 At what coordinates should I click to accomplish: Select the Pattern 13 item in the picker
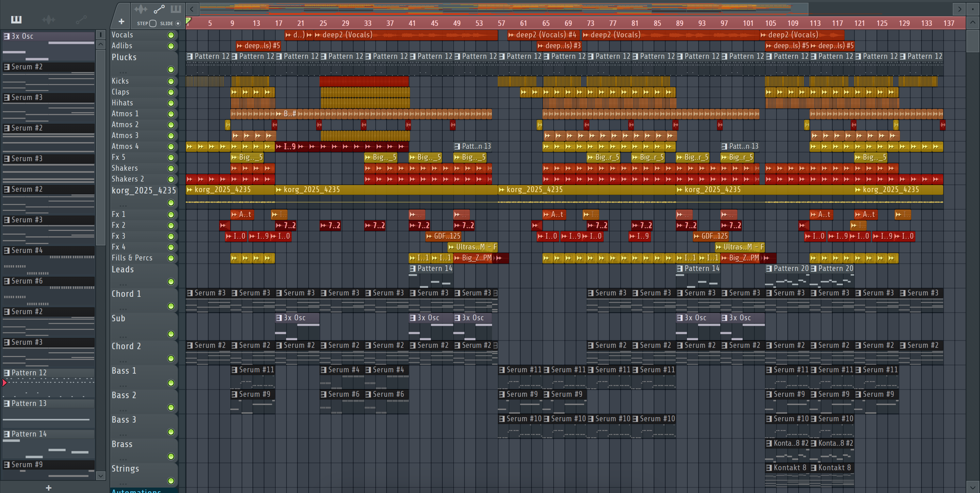coord(29,403)
